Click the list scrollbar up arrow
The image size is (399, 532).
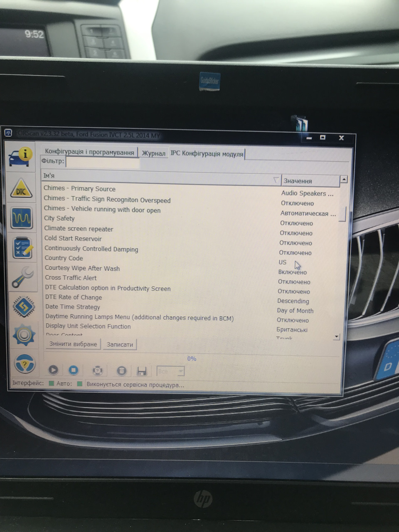[x=344, y=180]
